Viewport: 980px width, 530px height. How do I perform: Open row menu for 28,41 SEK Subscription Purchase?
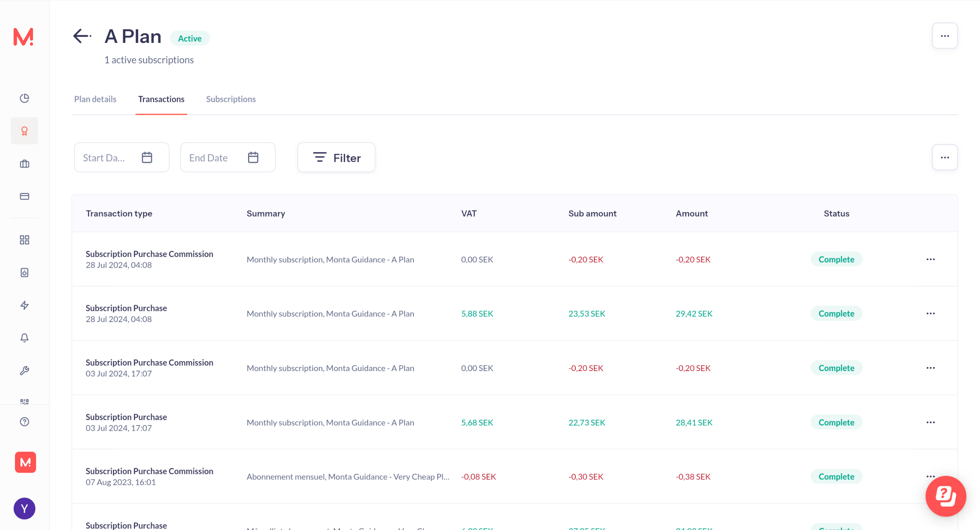click(931, 422)
